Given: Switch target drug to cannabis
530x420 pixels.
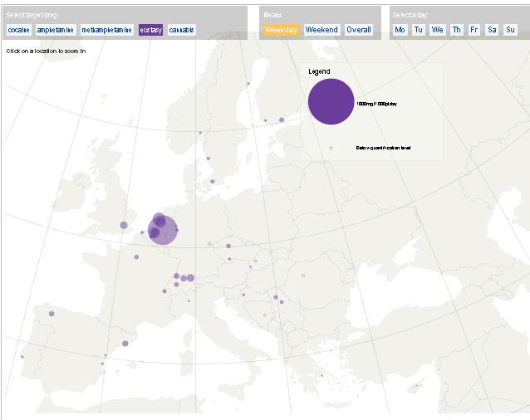Looking at the screenshot, I should [182, 30].
